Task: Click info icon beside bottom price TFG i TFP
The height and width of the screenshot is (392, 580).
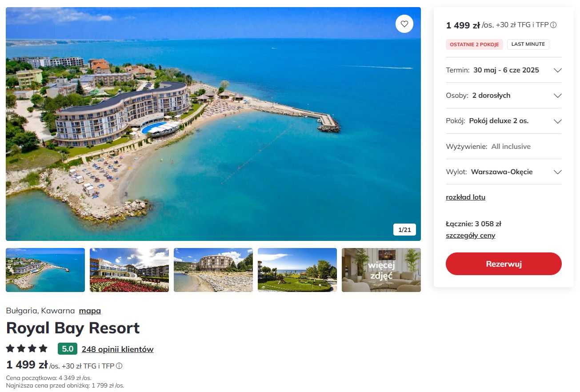Action: [119, 366]
